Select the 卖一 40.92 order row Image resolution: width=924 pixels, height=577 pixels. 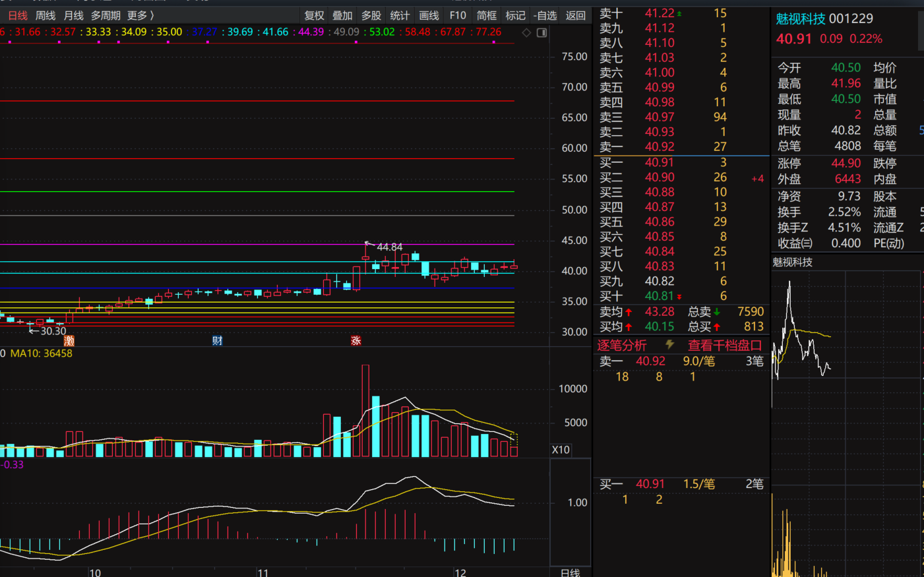[681, 147]
